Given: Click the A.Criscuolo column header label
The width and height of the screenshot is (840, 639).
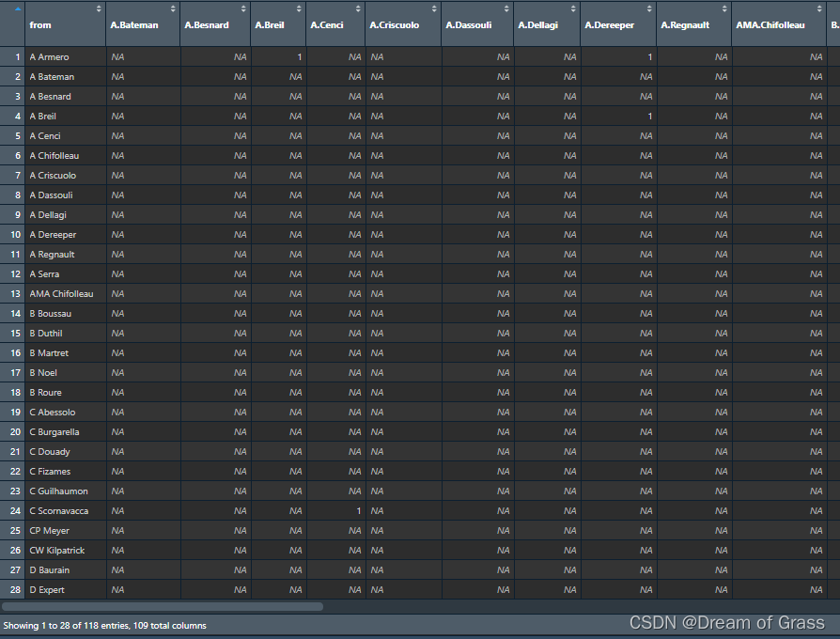Looking at the screenshot, I should tap(395, 25).
